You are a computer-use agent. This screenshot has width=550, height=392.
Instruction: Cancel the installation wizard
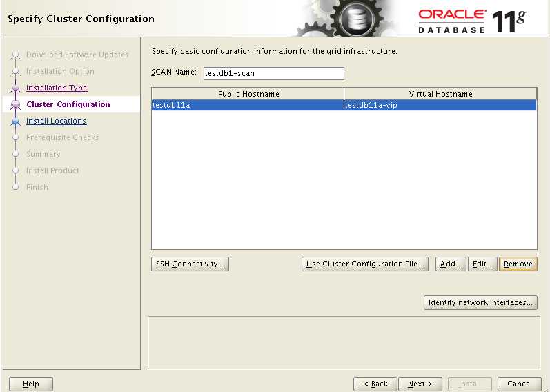(520, 384)
